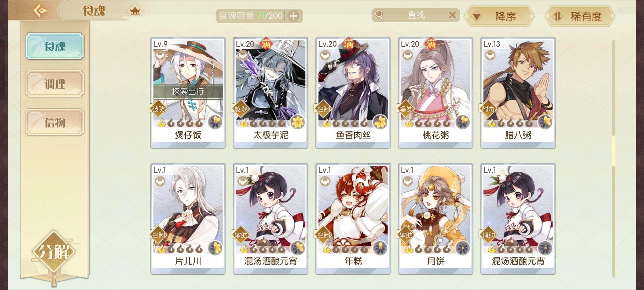Click the plus icon to expand 食魂 capacity

(293, 16)
